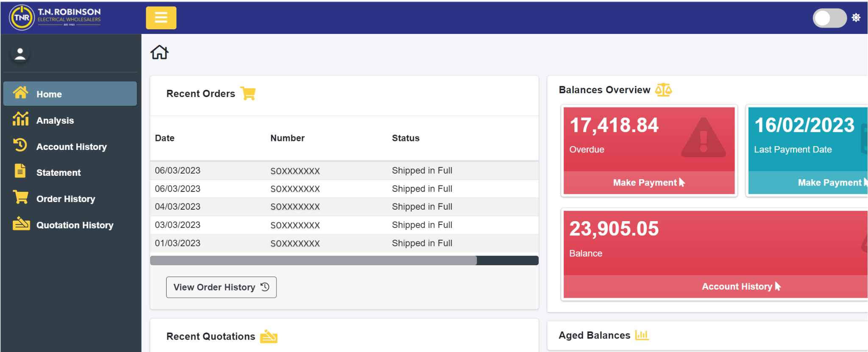Screen dimensions: 868x352
Task: Click the 23,905.05 balance amount
Action: tap(614, 229)
